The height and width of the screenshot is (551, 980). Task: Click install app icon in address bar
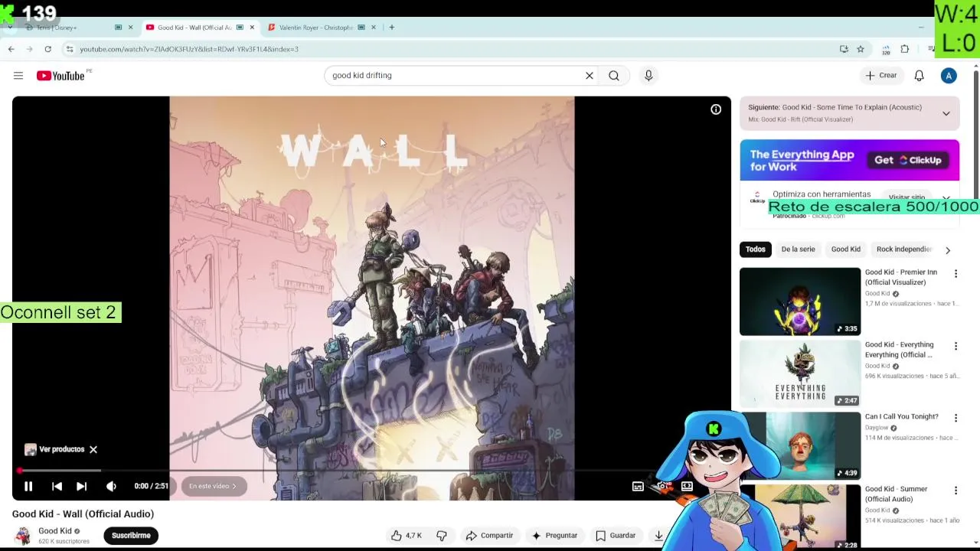tap(844, 49)
